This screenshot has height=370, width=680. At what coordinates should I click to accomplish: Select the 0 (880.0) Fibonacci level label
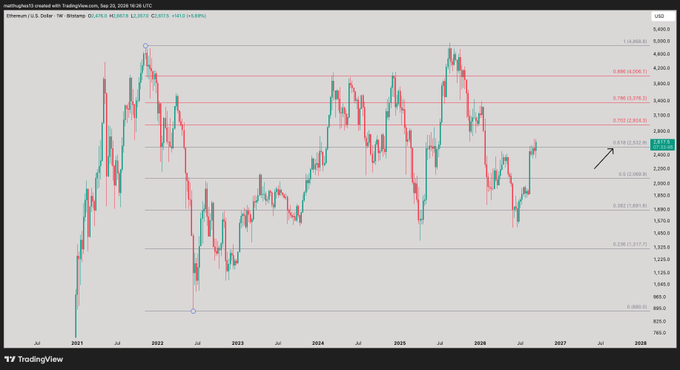[x=637, y=307]
